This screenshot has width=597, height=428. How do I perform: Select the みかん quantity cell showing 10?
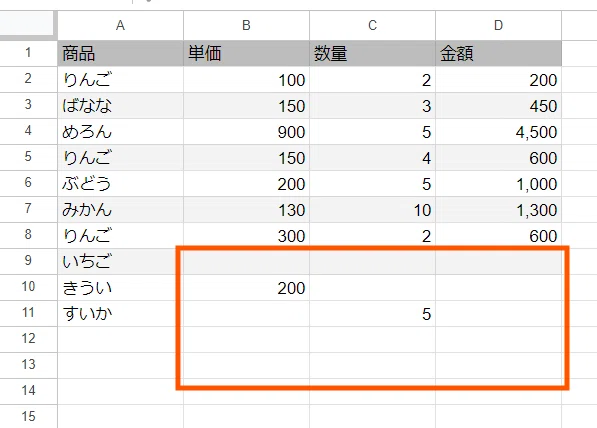372,209
